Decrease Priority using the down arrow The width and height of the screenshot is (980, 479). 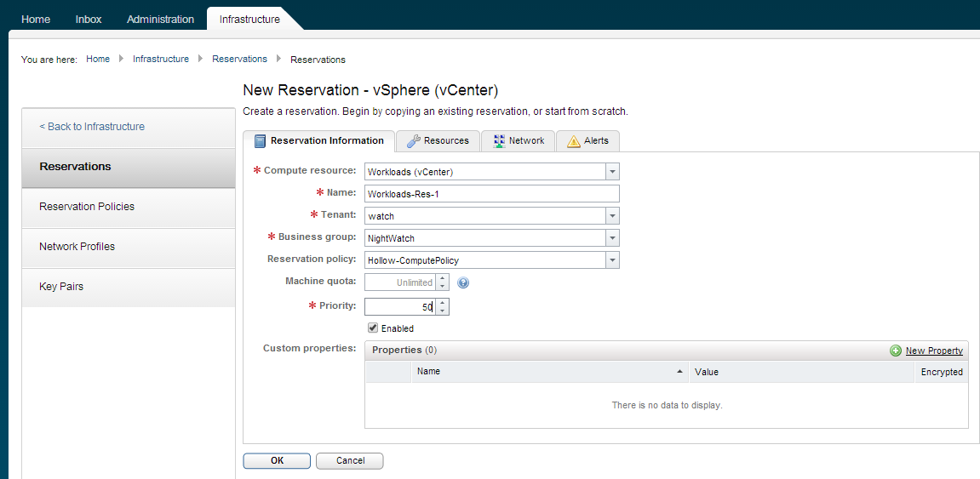pyautogui.click(x=443, y=311)
